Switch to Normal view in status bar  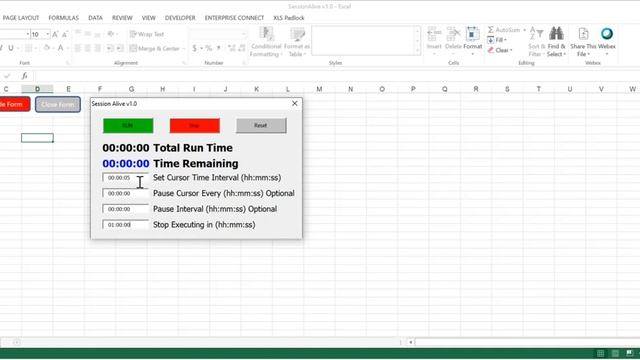600,353
